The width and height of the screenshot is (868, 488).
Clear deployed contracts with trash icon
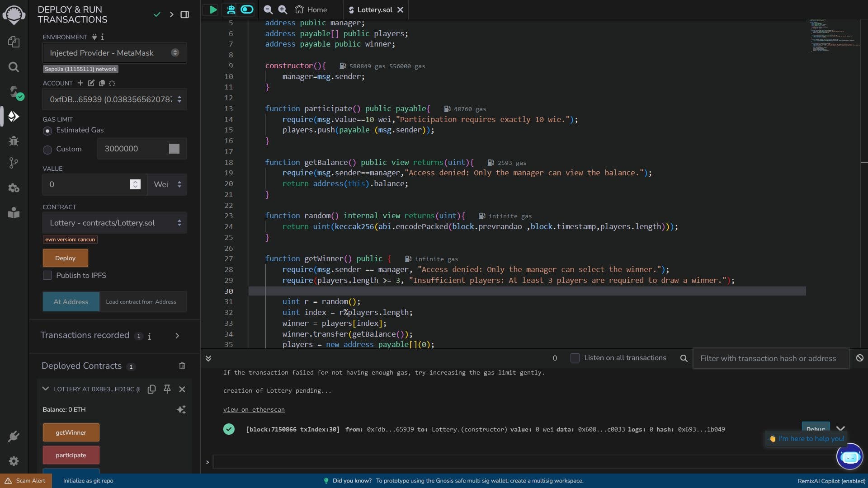point(182,366)
